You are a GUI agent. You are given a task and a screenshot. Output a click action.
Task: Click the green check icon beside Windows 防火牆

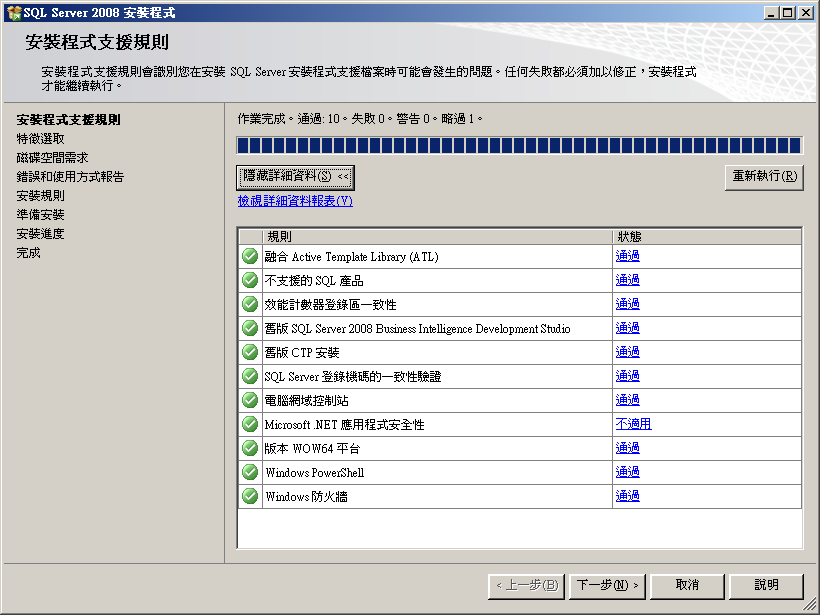coord(249,495)
